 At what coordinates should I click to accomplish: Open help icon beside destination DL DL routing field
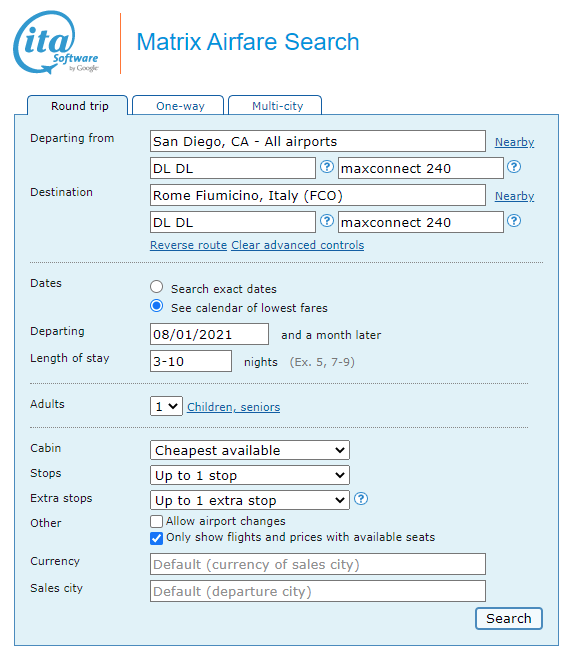point(327,221)
